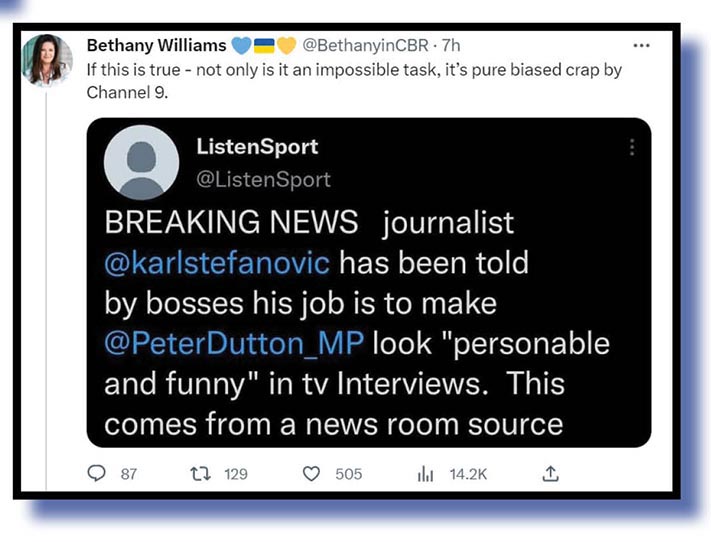Open the three-dot more menu on Bethany's tweet

641,46
